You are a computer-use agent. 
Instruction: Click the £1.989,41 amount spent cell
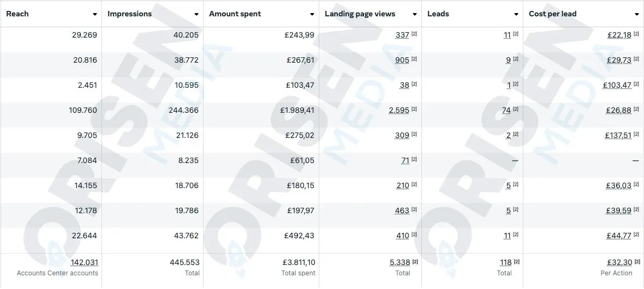point(297,110)
